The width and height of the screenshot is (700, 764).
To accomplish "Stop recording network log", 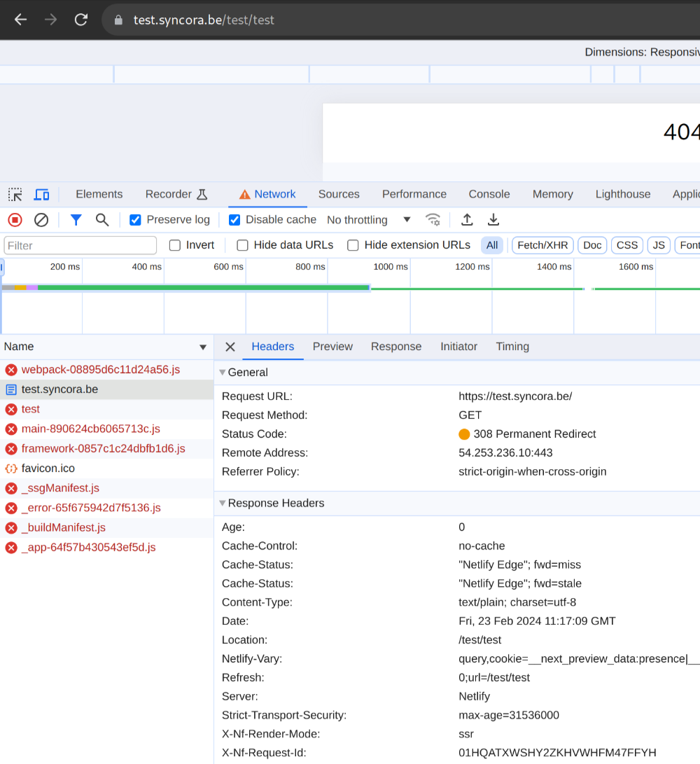I will [x=15, y=220].
